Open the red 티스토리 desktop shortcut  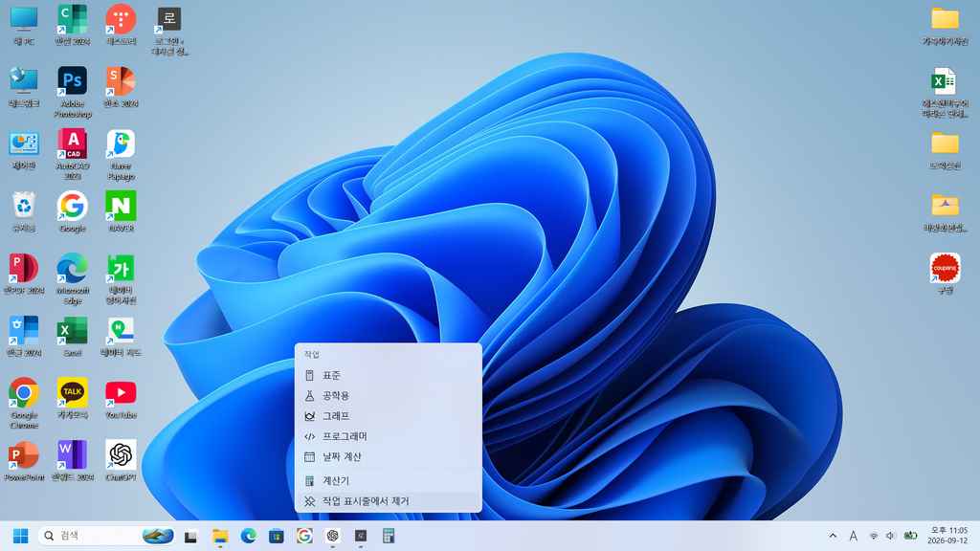[x=121, y=26]
